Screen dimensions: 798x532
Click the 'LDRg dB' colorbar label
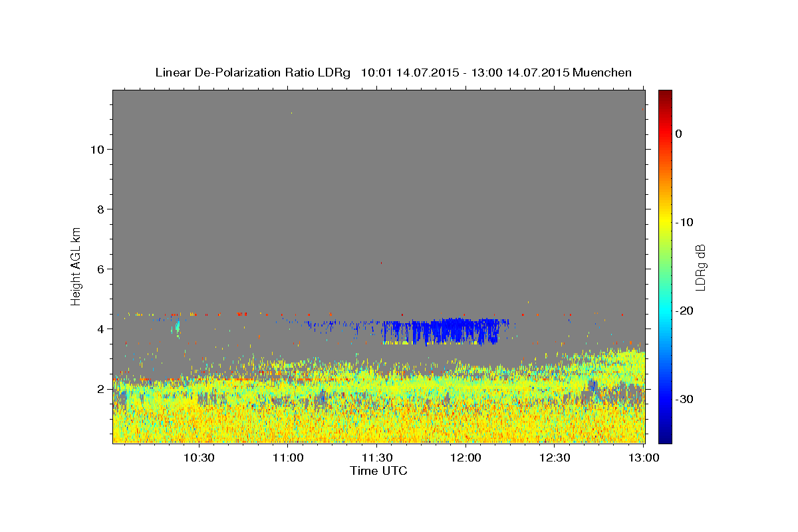[700, 267]
